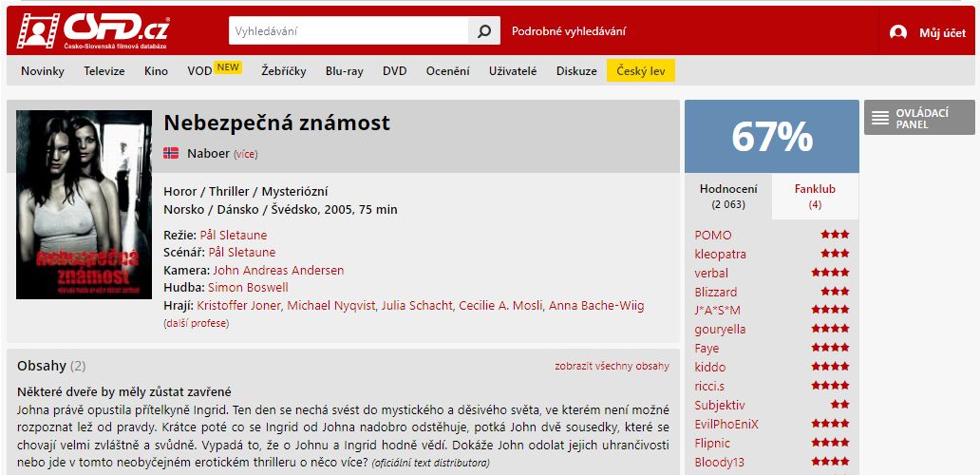980x475 pixels.
Task: Expand (další profese) credits
Action: pos(197,324)
